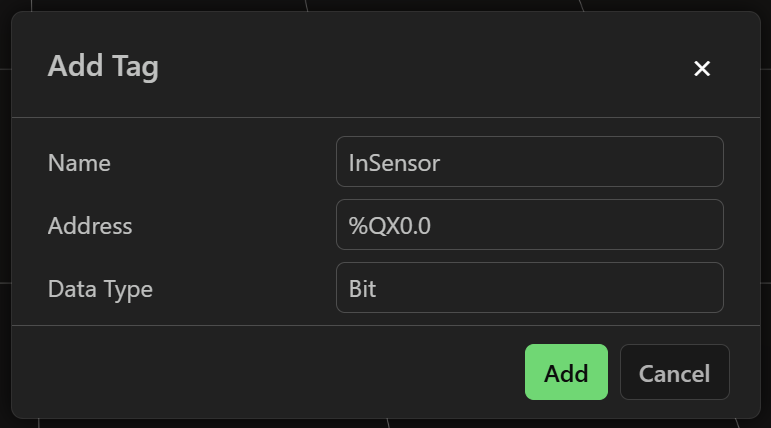Focus the Address field containing %QX0.0
The width and height of the screenshot is (771, 428).
tap(529, 225)
